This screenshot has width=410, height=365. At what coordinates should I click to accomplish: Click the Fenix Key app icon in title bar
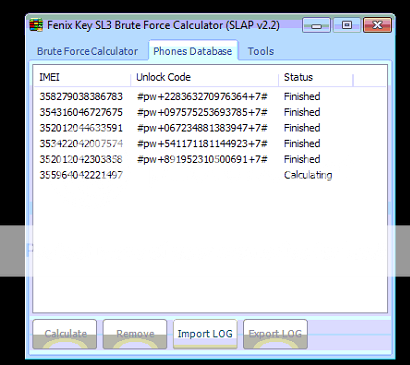click(36, 26)
